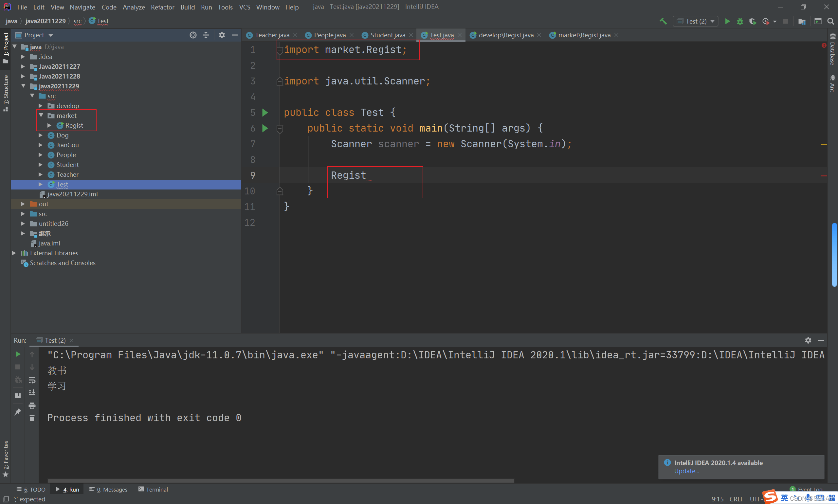Viewport: 838px width, 504px height.
Task: Click CRLF line separator in status bar
Action: pos(736,499)
